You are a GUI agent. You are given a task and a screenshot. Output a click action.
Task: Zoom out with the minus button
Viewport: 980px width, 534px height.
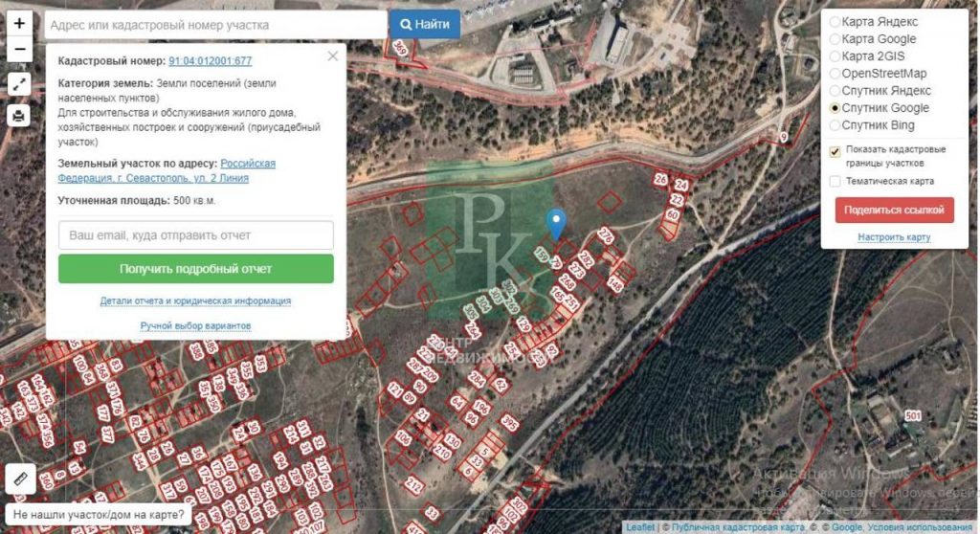click(x=19, y=50)
